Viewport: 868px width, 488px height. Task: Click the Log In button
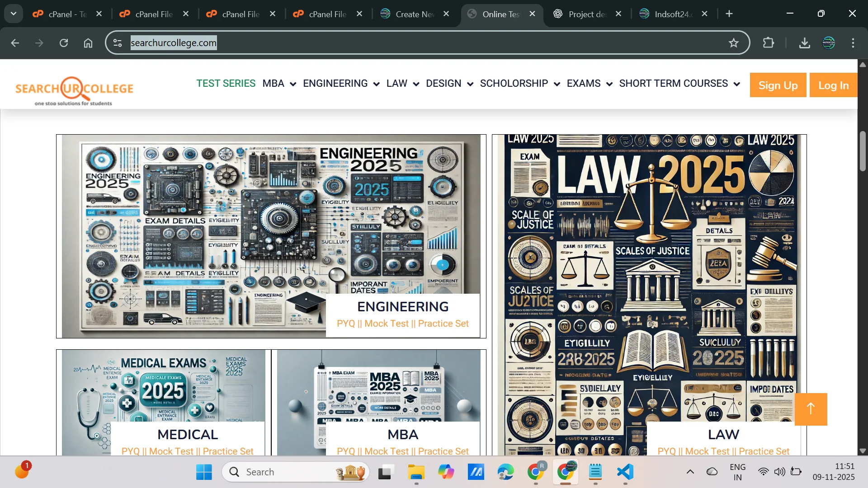tap(833, 85)
